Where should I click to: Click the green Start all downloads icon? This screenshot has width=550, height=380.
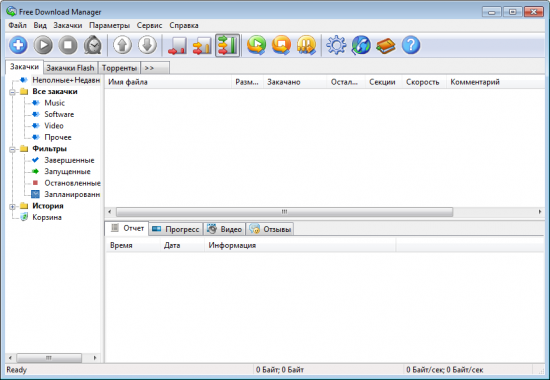click(x=256, y=45)
